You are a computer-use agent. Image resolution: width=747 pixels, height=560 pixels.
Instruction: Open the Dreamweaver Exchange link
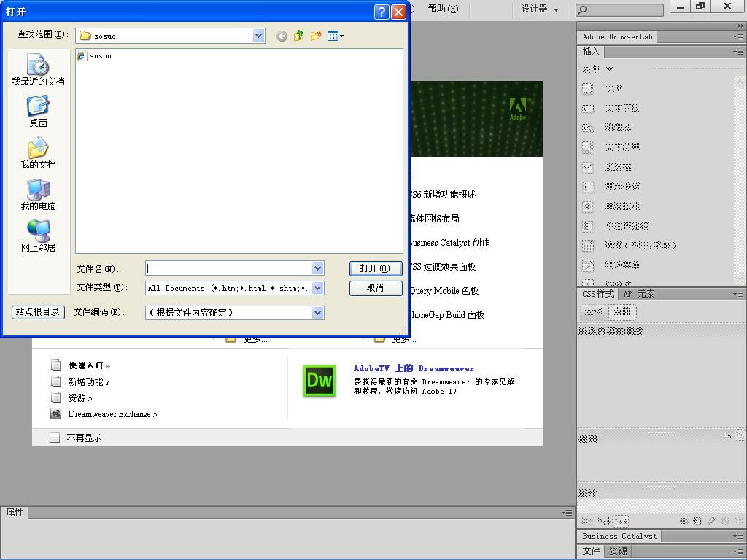coord(112,414)
